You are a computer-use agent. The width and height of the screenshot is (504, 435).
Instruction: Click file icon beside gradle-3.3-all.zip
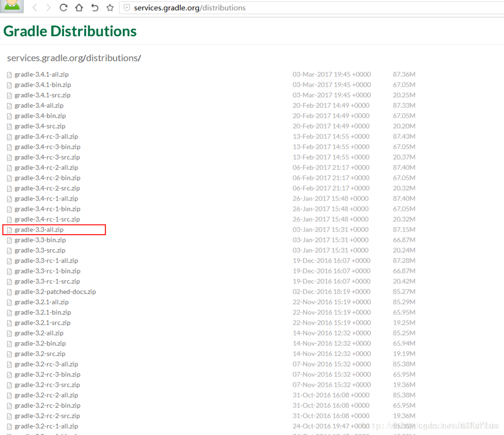[9, 230]
